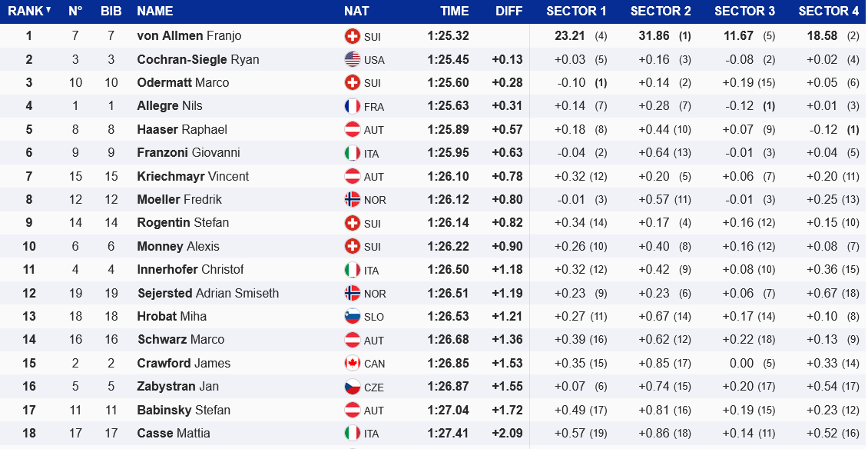Click Casse Mattia's finish time 1:27.41

point(448,434)
